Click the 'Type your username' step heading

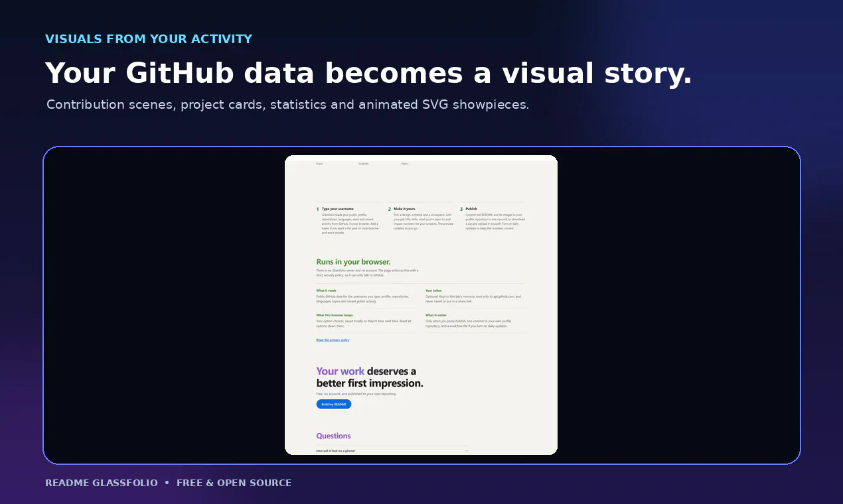coord(338,209)
